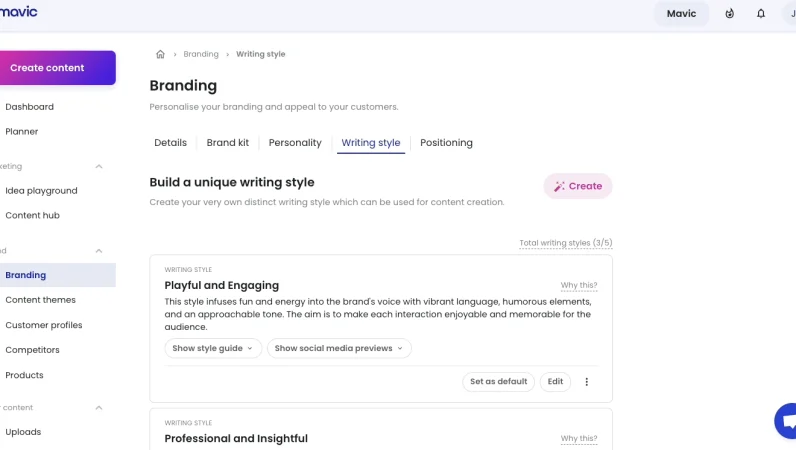Image resolution: width=796 pixels, height=450 pixels.
Task: Click Why this? for Playful and Engaging
Action: tap(579, 285)
